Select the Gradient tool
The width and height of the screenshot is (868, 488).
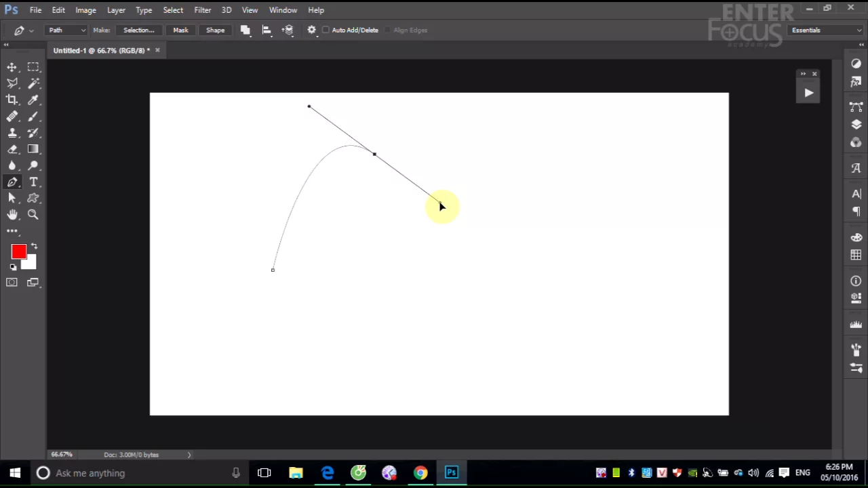pos(33,149)
